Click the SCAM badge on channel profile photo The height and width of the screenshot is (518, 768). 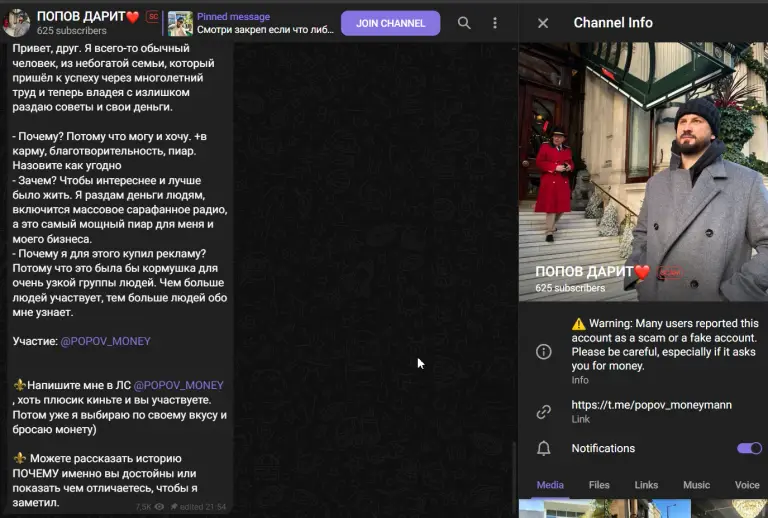(x=670, y=272)
